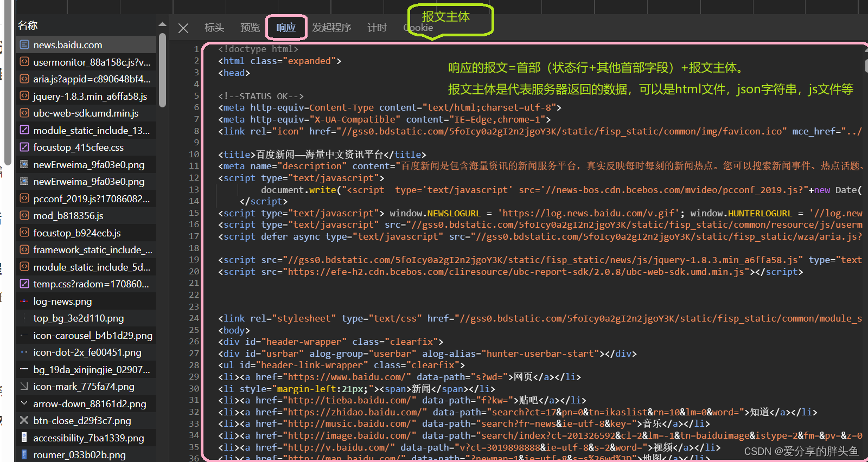This screenshot has width=868, height=462.
Task: Click the request list vertical scrollbar
Action: (162, 70)
